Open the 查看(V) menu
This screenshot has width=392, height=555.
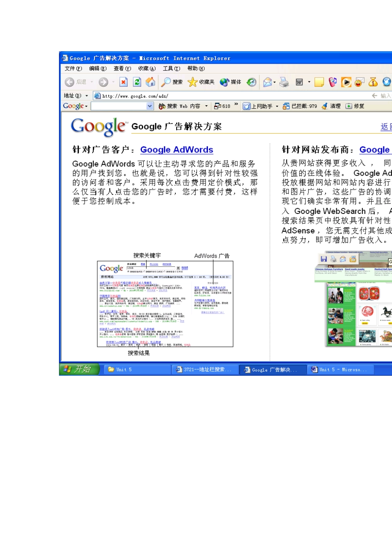point(122,69)
